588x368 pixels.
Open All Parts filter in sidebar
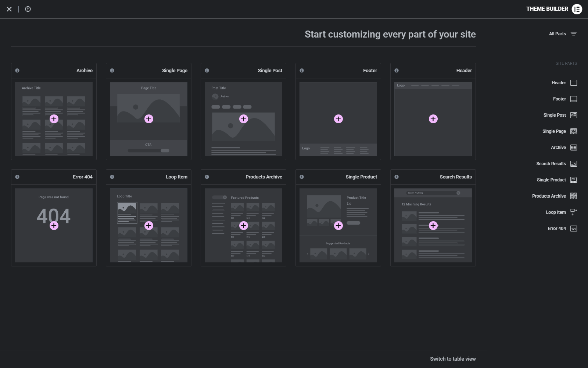pos(563,34)
